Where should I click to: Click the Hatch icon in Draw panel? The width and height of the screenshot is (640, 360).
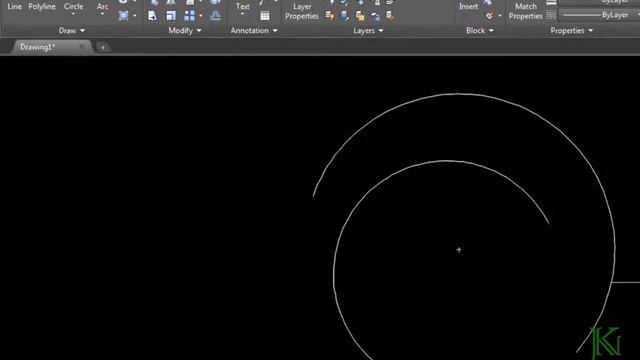[x=123, y=16]
